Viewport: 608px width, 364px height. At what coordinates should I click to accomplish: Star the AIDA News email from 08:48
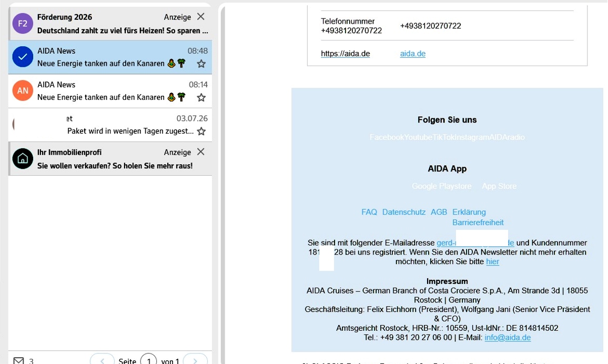click(201, 64)
